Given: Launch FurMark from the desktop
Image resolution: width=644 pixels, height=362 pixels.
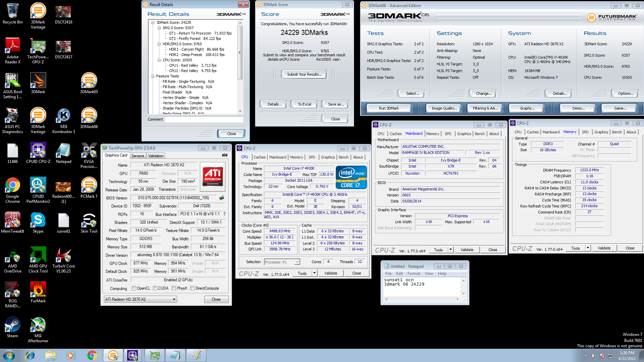Looking at the screenshot, I should coord(38,292).
